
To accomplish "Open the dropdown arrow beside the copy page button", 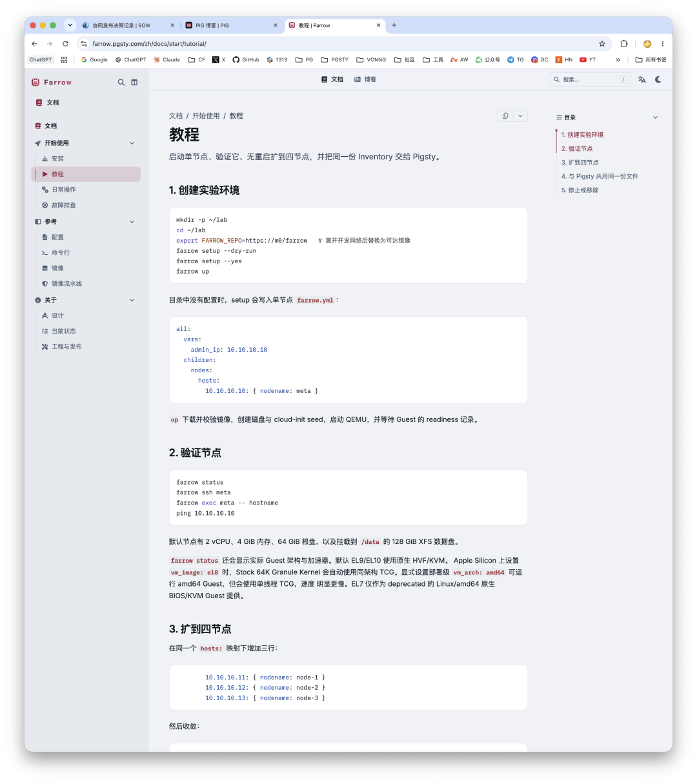I will 520,116.
